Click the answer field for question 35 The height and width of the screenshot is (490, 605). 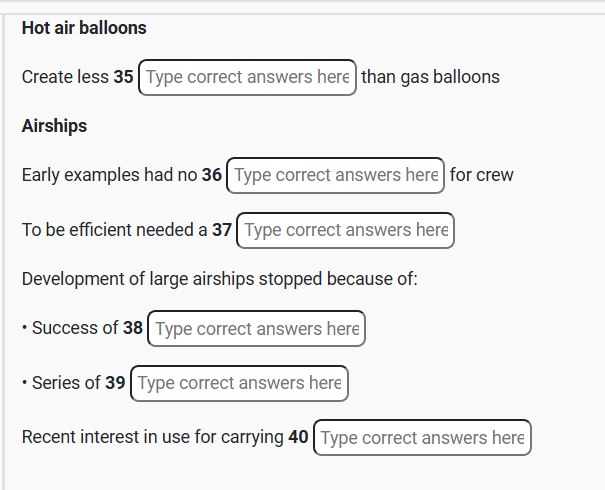247,77
